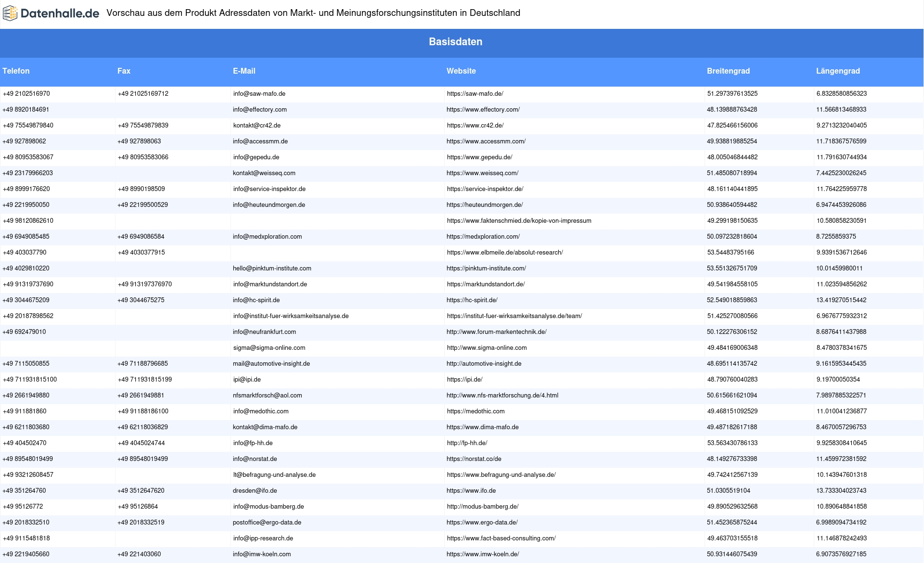Open the faktenschmied.de kopie-von-impressum link
Screen dimensions: 924x563
click(x=519, y=221)
